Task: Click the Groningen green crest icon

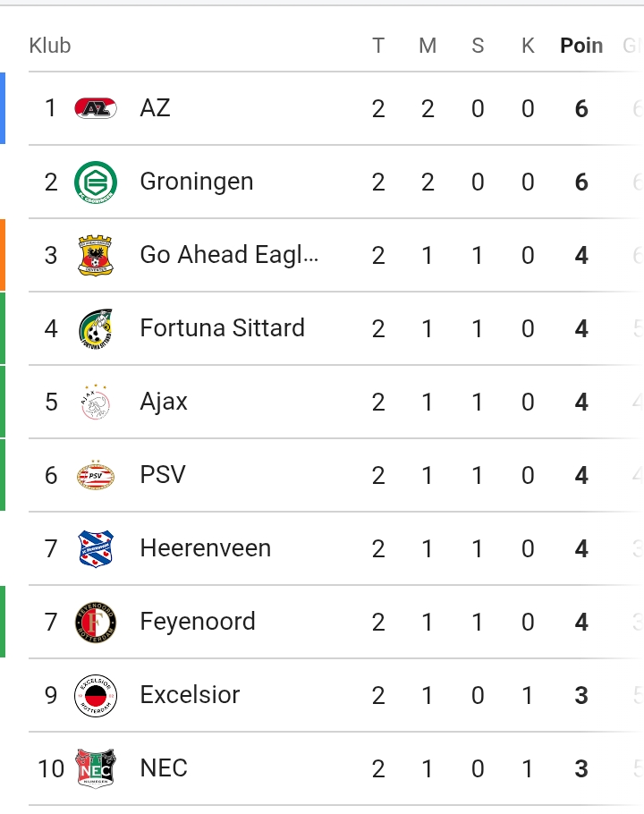Action: point(96,182)
